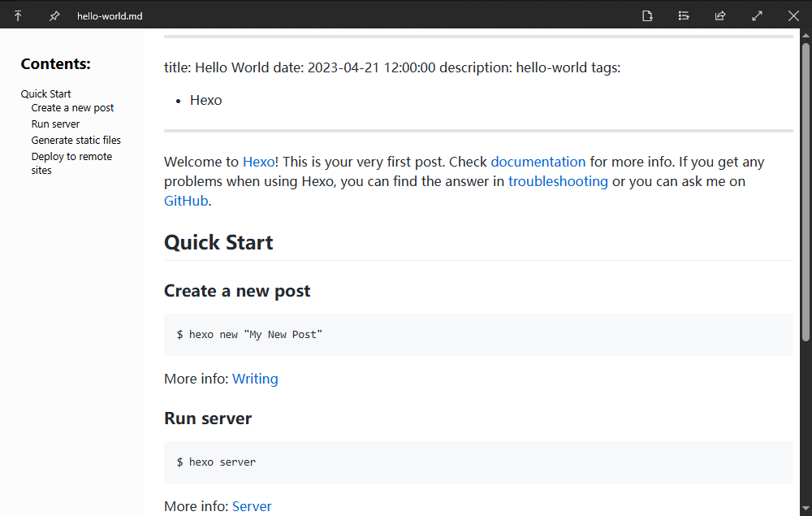This screenshot has height=516, width=812.
Task: Open the troubleshooting link
Action: [558, 181]
